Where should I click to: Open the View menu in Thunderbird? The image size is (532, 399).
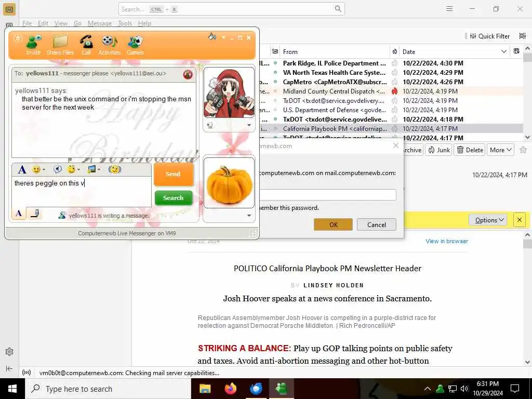[x=61, y=23]
